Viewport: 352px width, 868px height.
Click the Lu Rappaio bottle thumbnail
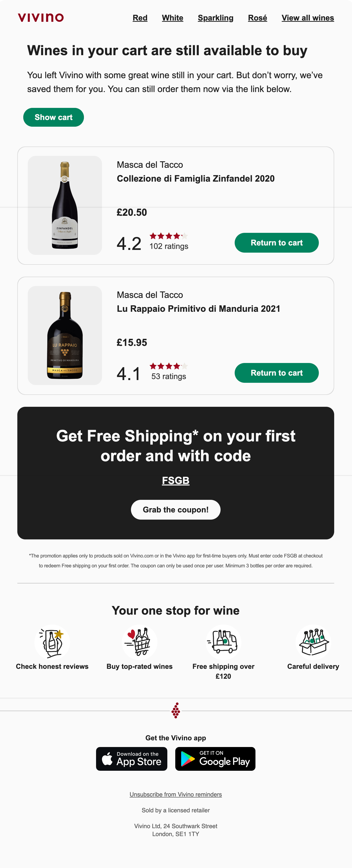pos(65,335)
